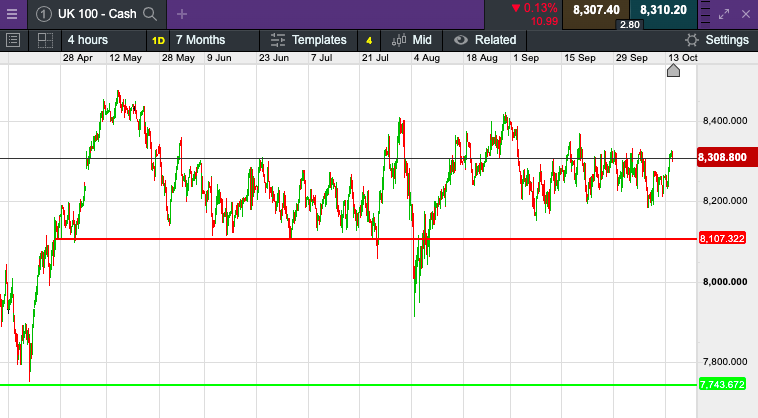
Task: Open chart Settings
Action: pyautogui.click(x=717, y=40)
